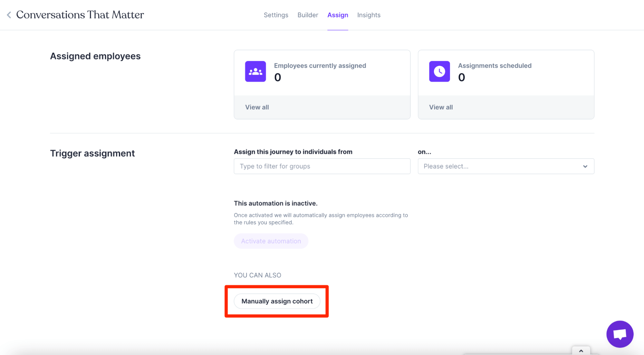The width and height of the screenshot is (644, 355).
Task: Click the 'Type to filter for groups' field
Action: (322, 166)
